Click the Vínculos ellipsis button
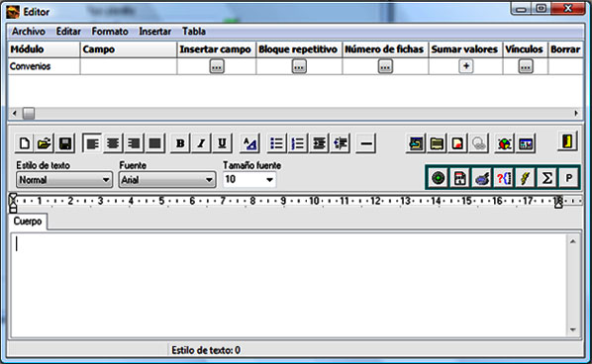 526,66
